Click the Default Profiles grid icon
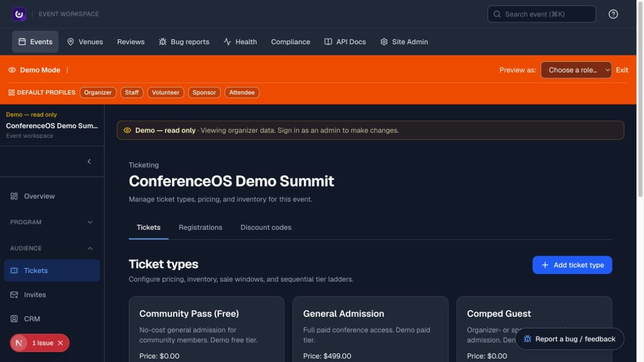644x362 pixels. click(12, 93)
